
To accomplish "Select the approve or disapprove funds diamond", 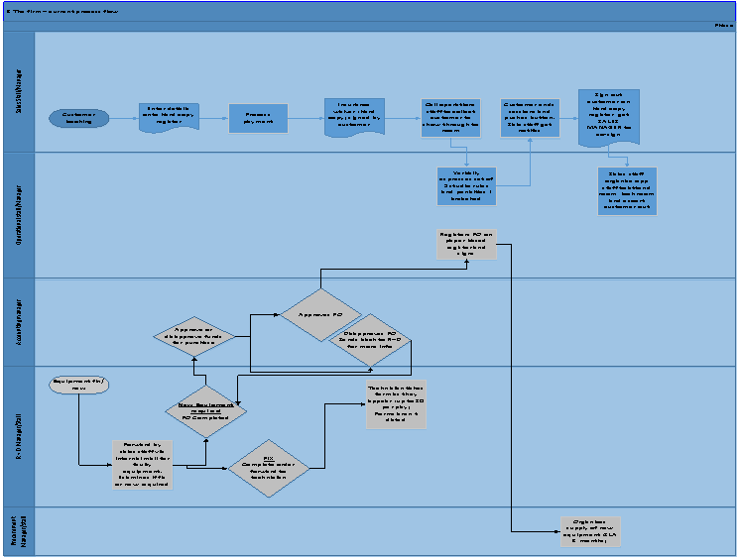I will pos(195,337).
